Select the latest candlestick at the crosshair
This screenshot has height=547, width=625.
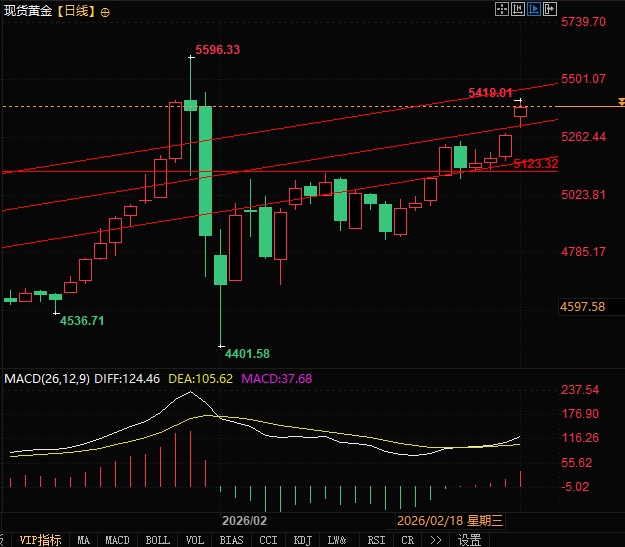tap(520, 112)
